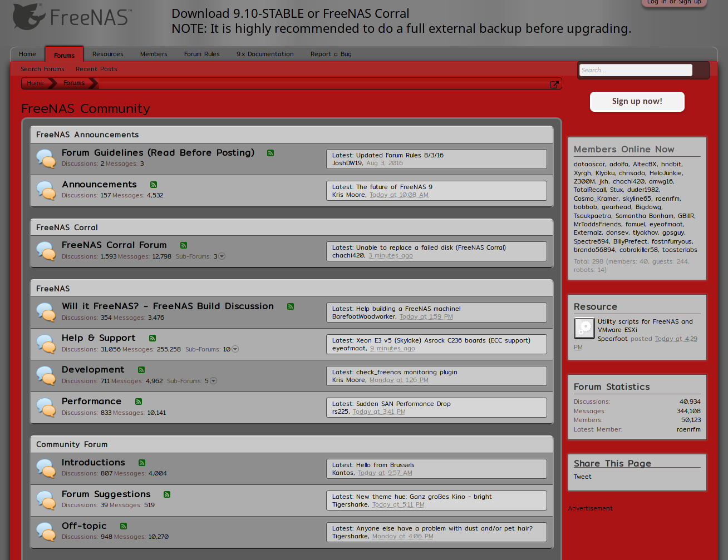The image size is (728, 560).
Task: Open latest post 'The future of FreeNAS 9'
Action: (394, 187)
